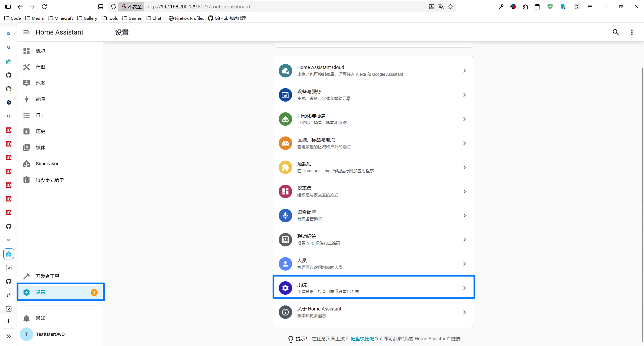
Task: Select the 加载项 puzzle piece icon
Action: coord(285,167)
